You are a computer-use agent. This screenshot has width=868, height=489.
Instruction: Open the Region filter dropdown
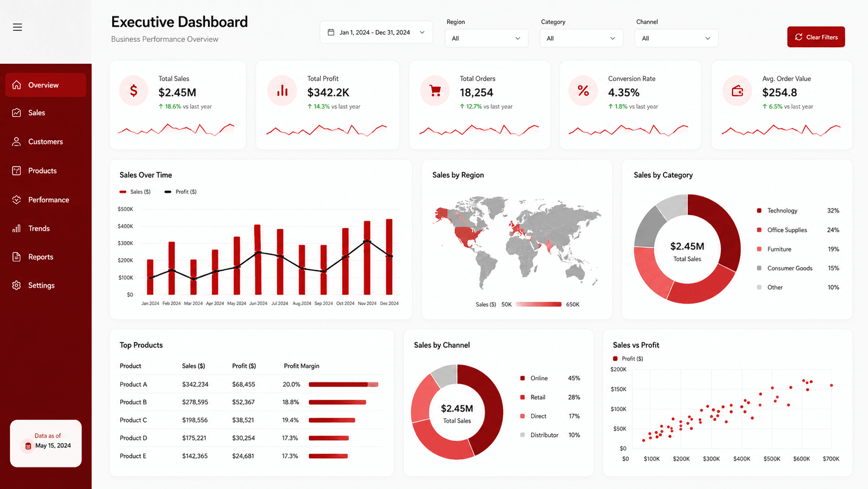(486, 38)
